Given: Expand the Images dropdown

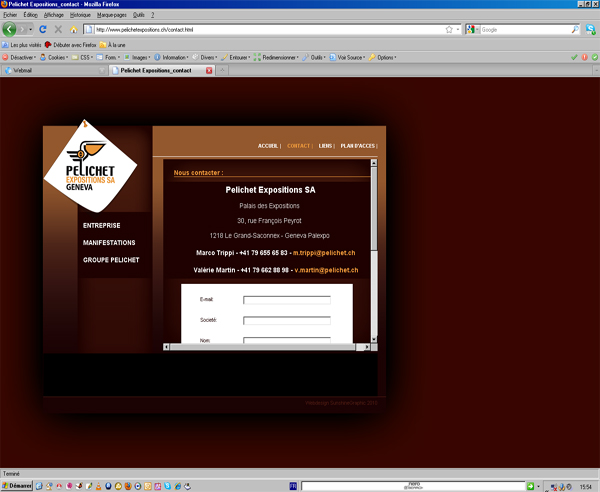Looking at the screenshot, I should pyautogui.click(x=137, y=57).
